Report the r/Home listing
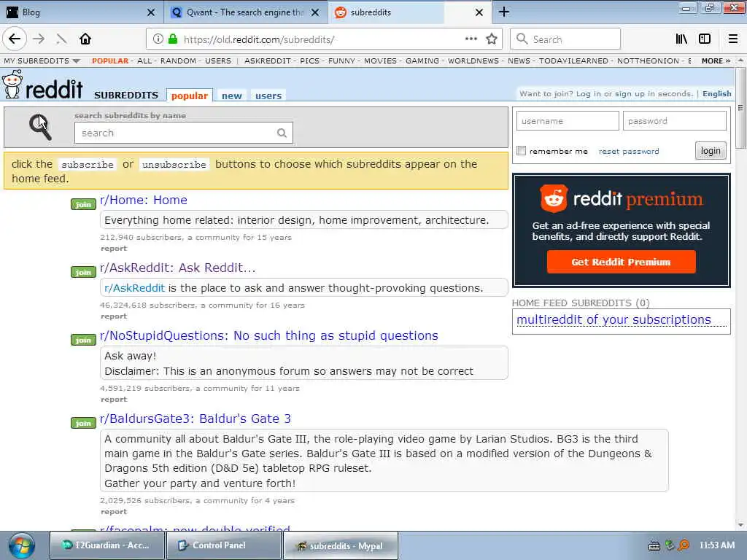 pos(113,248)
